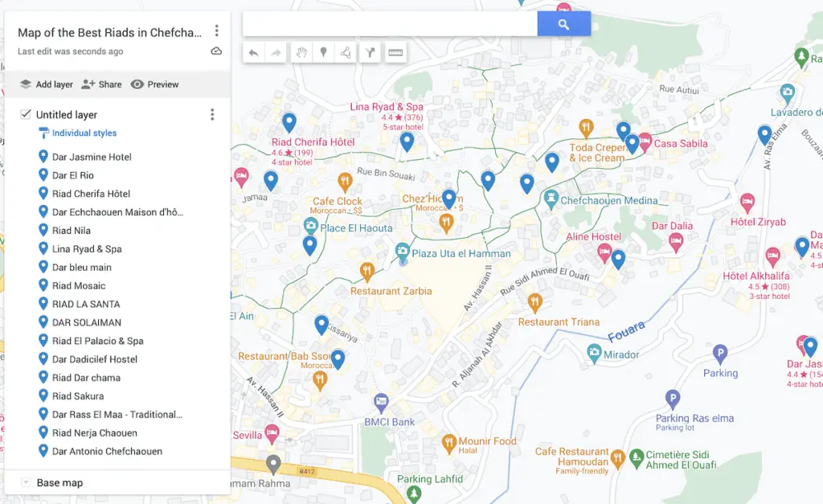Click Add layer
The width and height of the screenshot is (823, 504).
[46, 84]
